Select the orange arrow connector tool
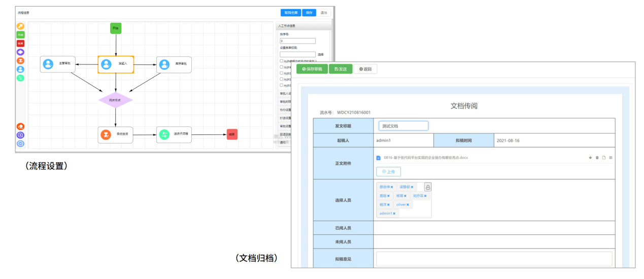 (x=20, y=26)
